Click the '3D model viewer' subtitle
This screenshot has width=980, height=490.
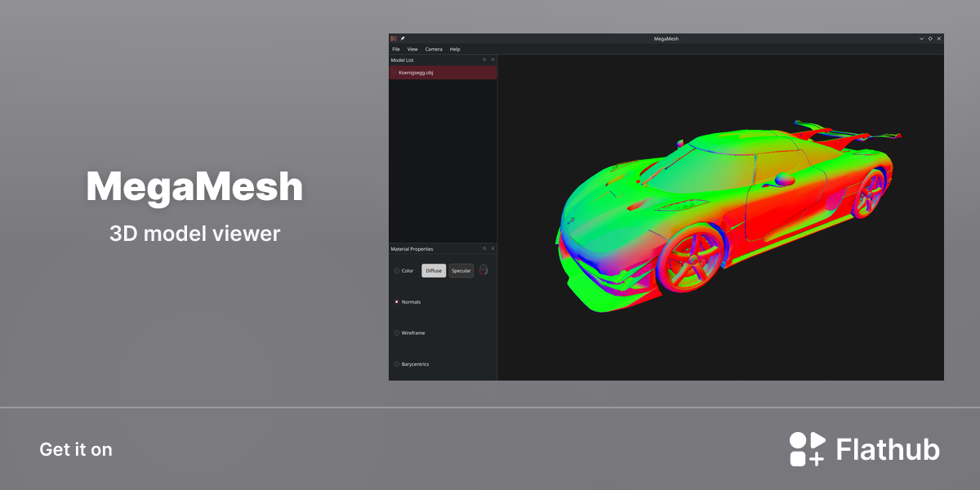(x=194, y=234)
